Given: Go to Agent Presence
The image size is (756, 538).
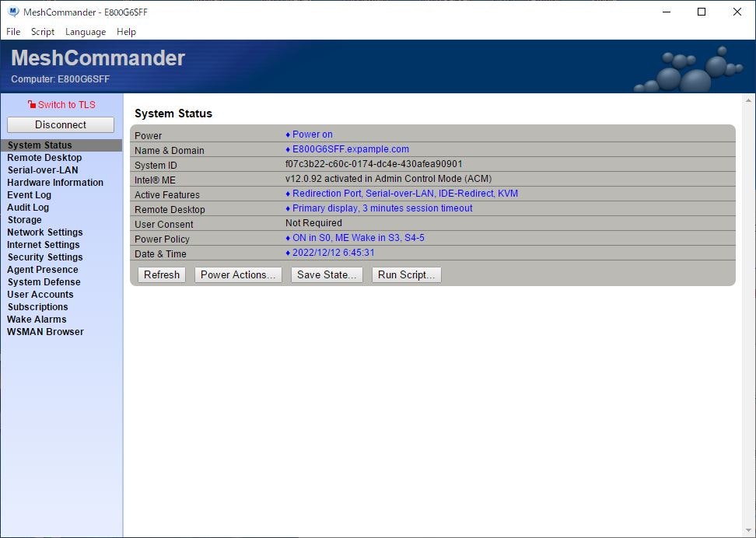Looking at the screenshot, I should click(43, 270).
